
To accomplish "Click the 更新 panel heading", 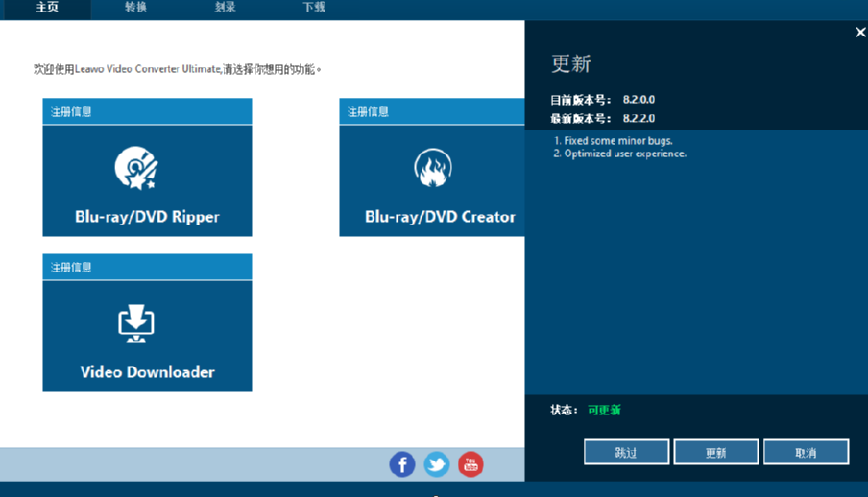I will pyautogui.click(x=571, y=63).
